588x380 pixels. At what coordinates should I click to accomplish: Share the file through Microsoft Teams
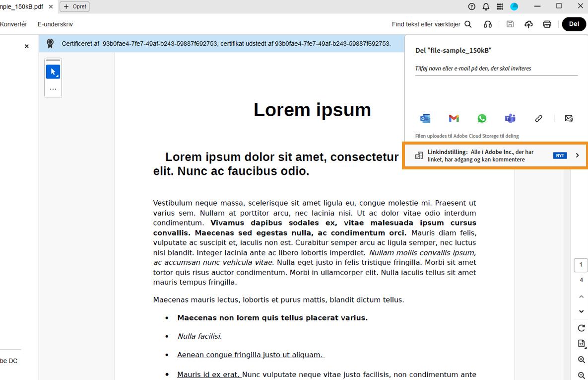(510, 118)
